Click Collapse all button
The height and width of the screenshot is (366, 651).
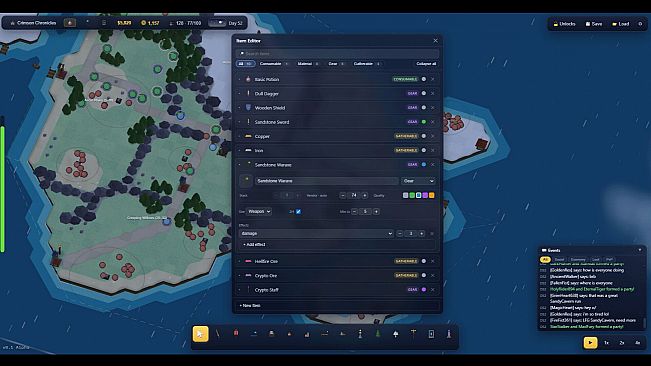[426, 64]
